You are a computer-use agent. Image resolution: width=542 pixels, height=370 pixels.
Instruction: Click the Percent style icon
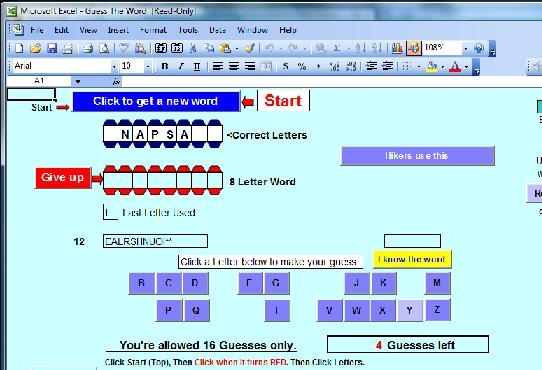(302, 66)
